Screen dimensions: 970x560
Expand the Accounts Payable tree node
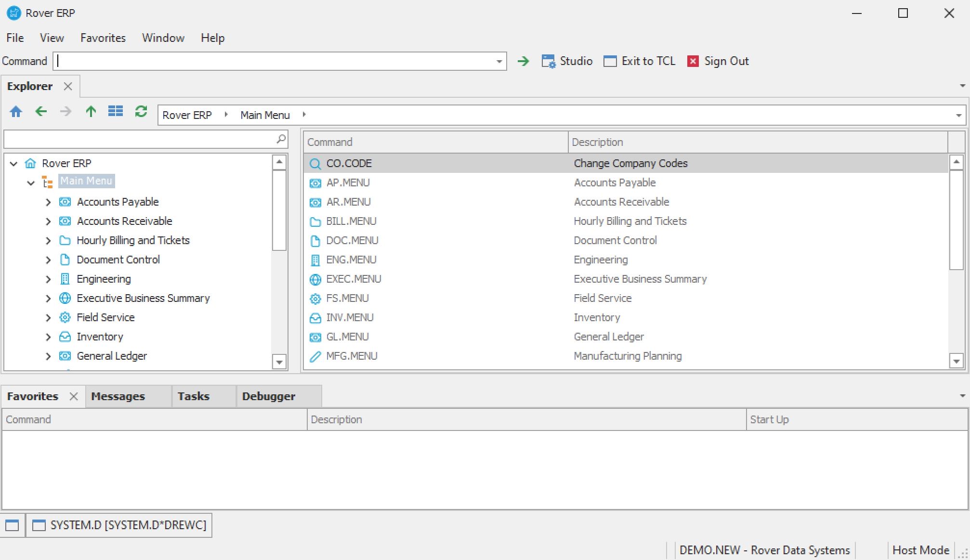[48, 202]
